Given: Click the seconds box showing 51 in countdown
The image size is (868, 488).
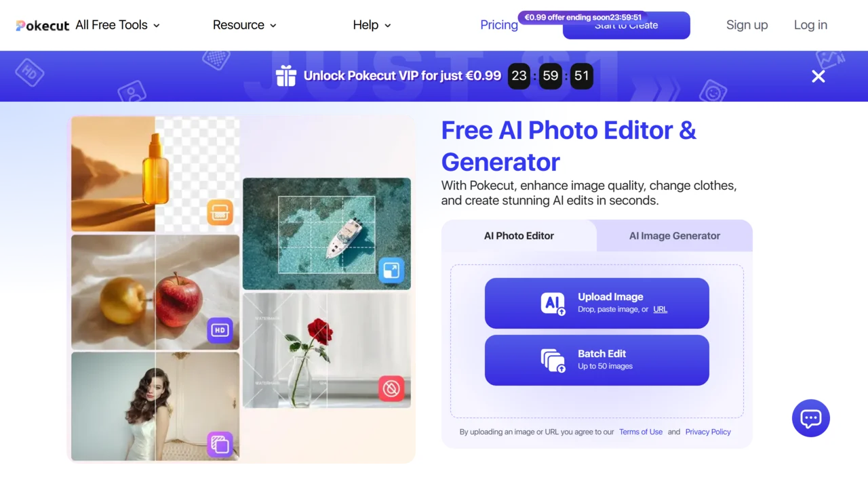Looking at the screenshot, I should point(582,76).
